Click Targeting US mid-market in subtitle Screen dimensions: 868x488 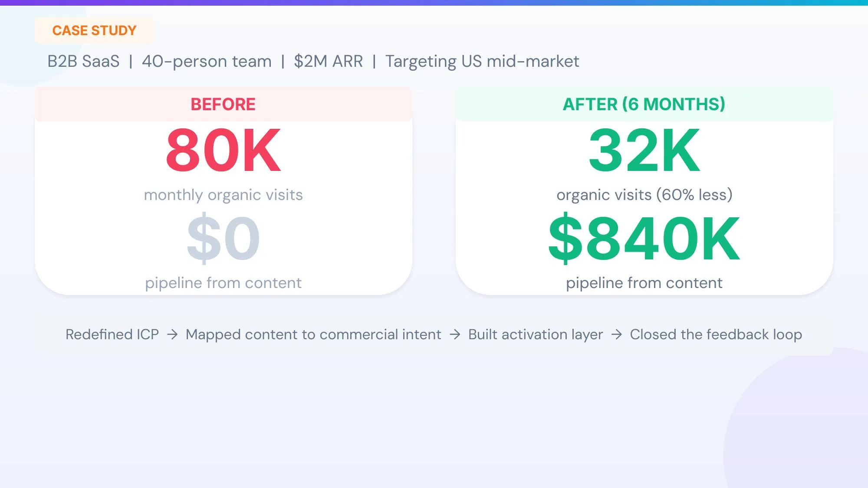point(482,61)
